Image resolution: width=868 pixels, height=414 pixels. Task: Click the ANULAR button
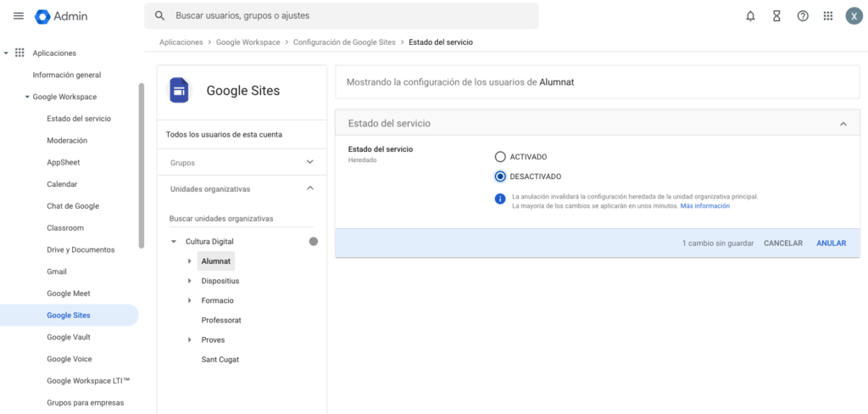click(x=831, y=243)
